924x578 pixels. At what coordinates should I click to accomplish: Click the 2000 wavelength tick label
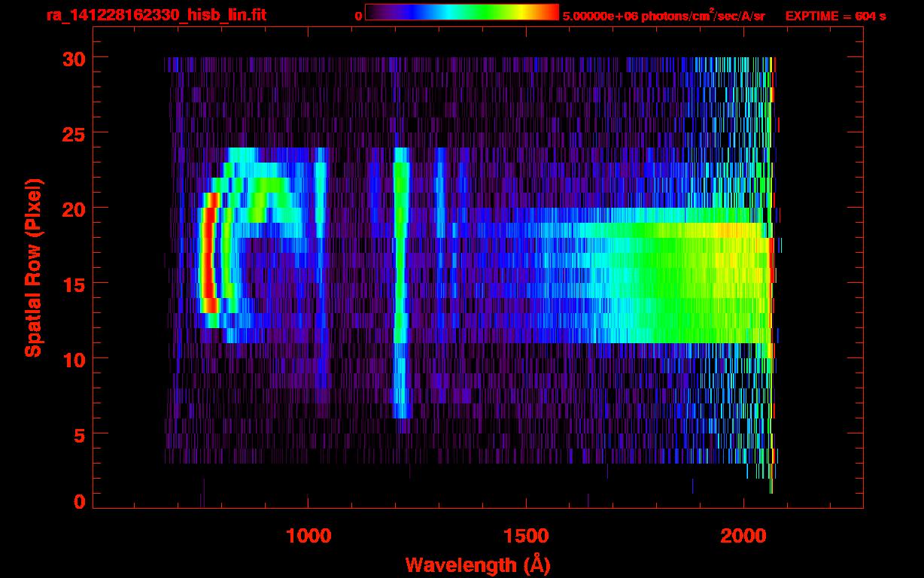coord(743,536)
